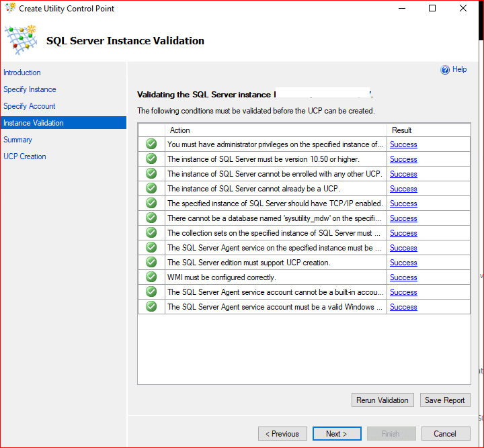Click the wizard title bar icon

(9, 9)
